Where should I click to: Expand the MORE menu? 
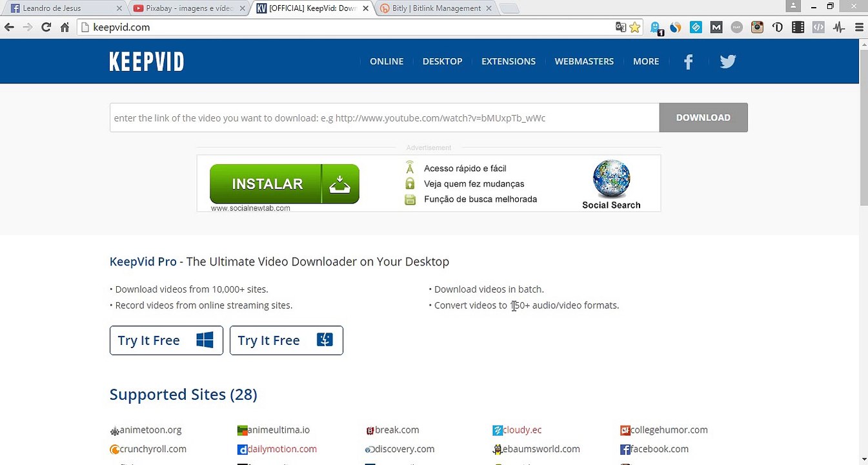[646, 61]
